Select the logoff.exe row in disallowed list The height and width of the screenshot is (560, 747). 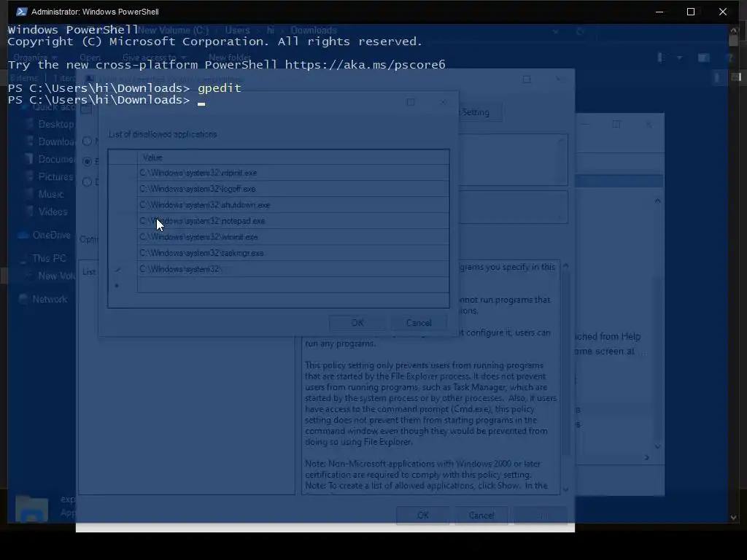(293, 189)
